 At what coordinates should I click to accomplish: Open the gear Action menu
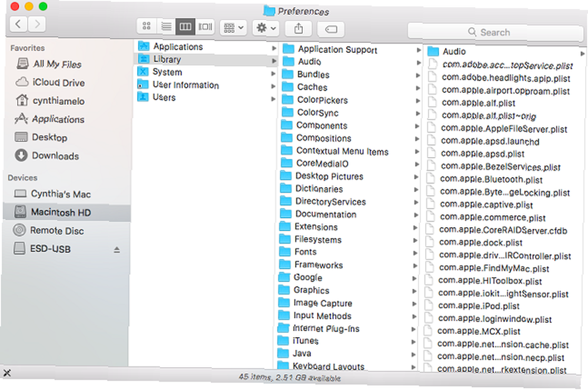(266, 28)
